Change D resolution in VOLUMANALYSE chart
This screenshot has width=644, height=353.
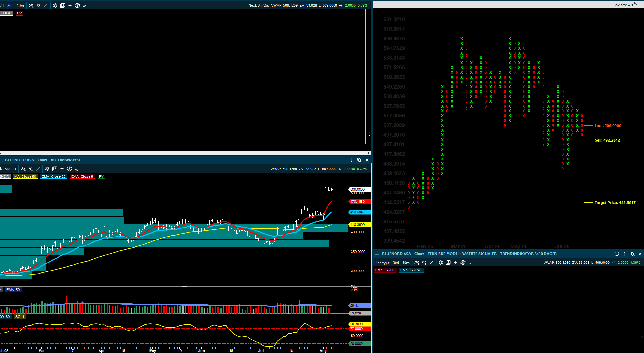tap(15, 169)
